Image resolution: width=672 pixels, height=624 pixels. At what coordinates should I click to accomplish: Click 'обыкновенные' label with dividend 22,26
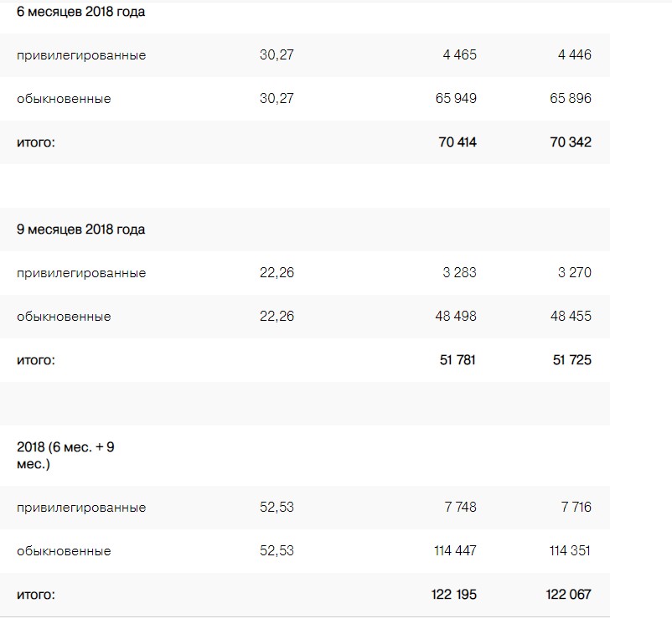click(x=64, y=317)
